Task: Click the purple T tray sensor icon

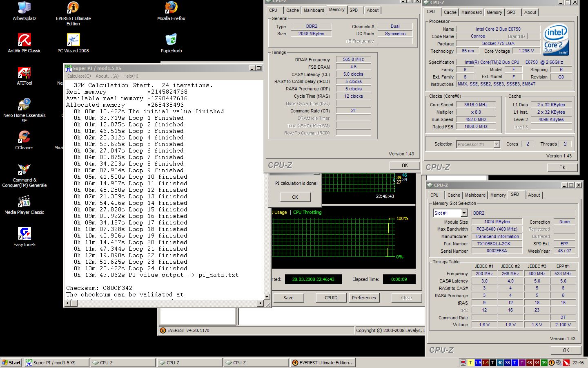Action: point(522,363)
